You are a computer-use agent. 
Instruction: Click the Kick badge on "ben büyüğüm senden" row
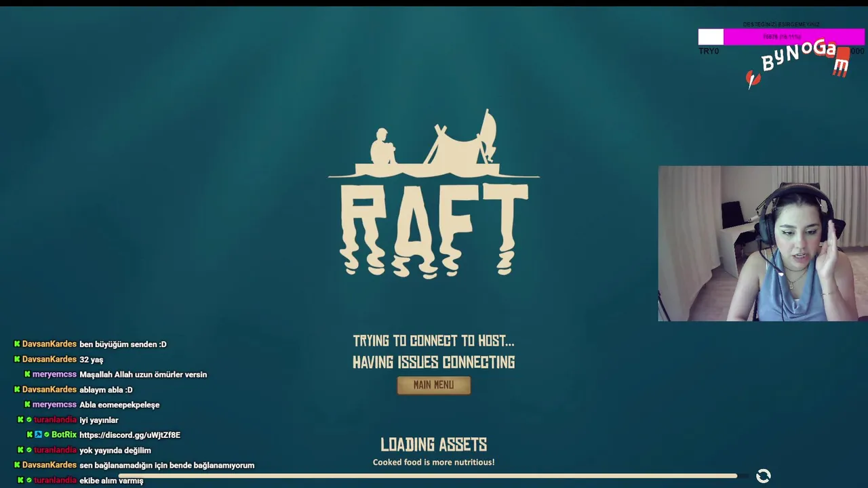click(18, 344)
